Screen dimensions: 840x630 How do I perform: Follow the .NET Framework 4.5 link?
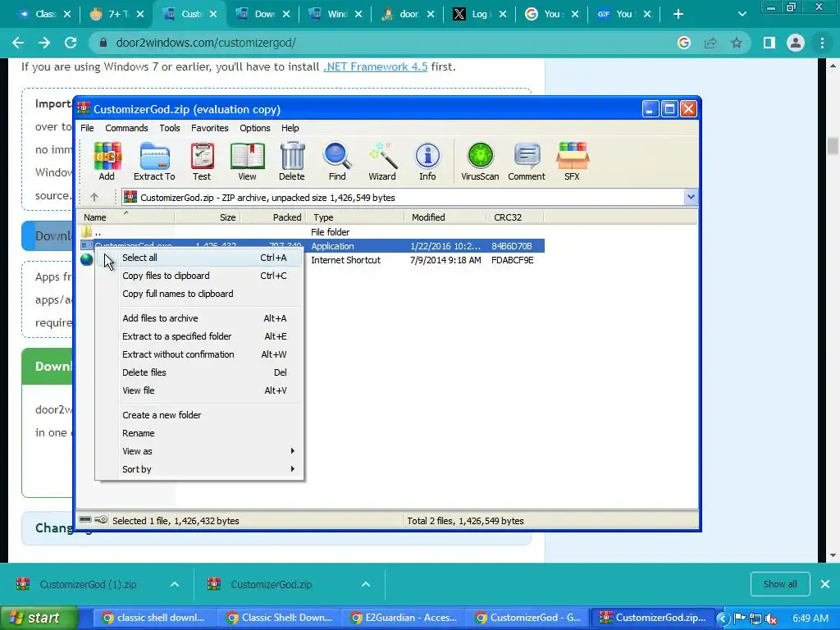coord(375,67)
